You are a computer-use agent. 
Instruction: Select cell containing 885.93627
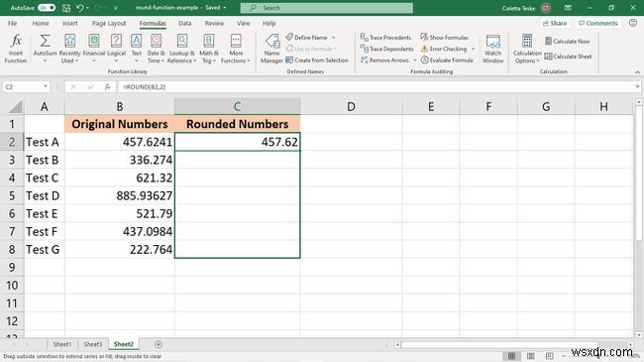(x=120, y=195)
